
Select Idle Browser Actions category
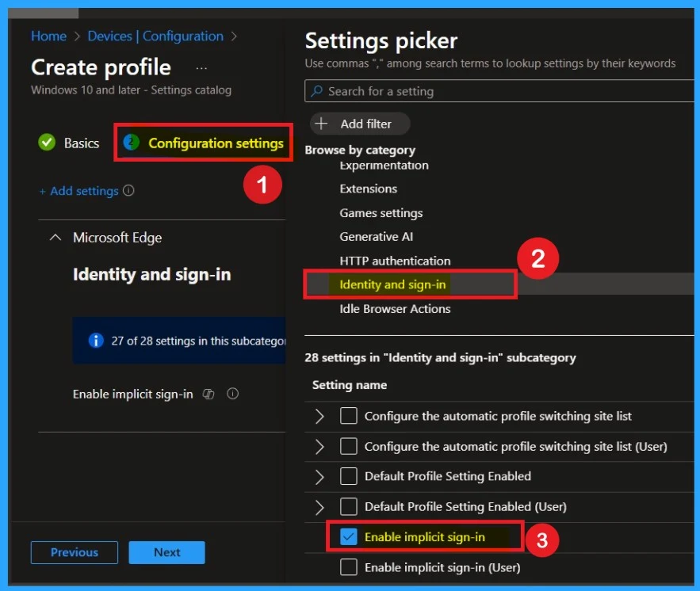pyautogui.click(x=395, y=308)
